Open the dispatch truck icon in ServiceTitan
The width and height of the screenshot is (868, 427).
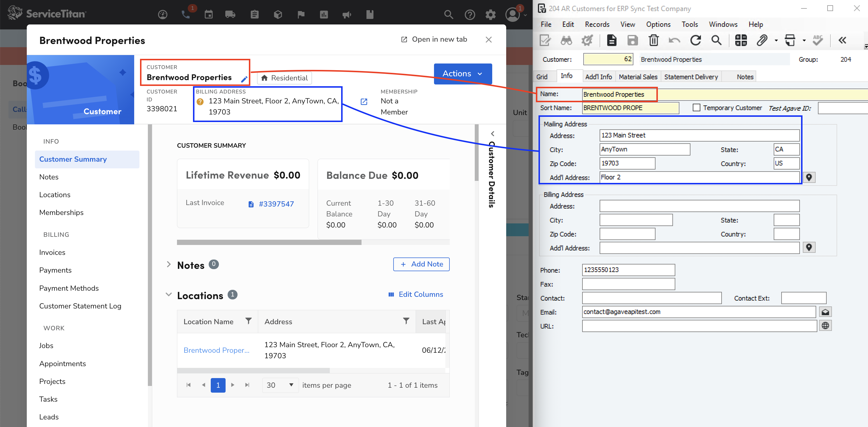click(x=230, y=15)
